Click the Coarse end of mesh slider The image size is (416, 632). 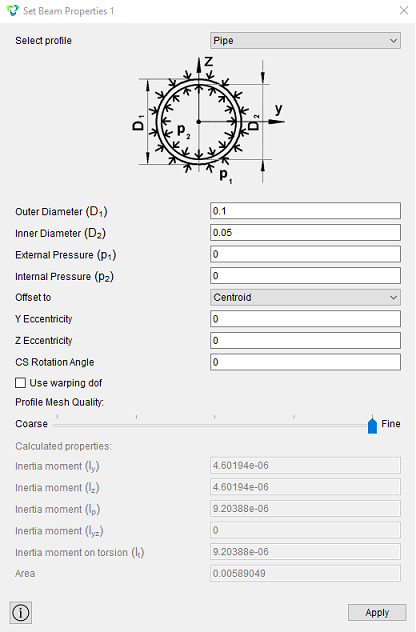coord(54,425)
